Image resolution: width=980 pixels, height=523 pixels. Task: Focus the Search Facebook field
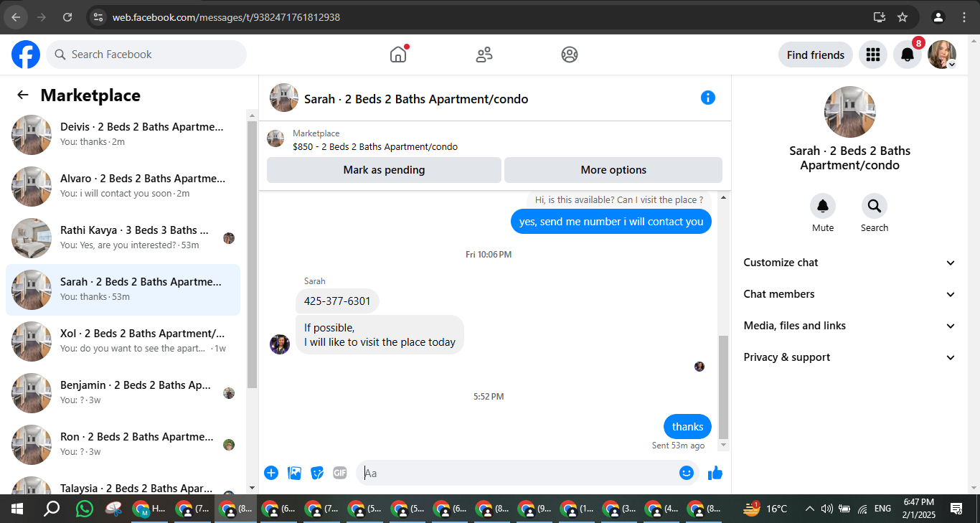click(146, 55)
